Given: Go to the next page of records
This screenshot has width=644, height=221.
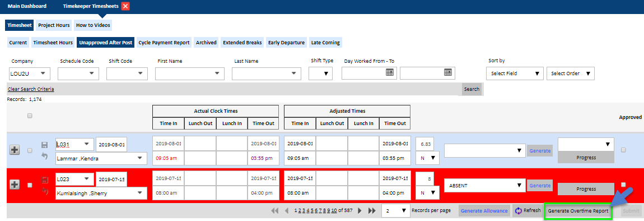Looking at the screenshot, I should [x=360, y=211].
